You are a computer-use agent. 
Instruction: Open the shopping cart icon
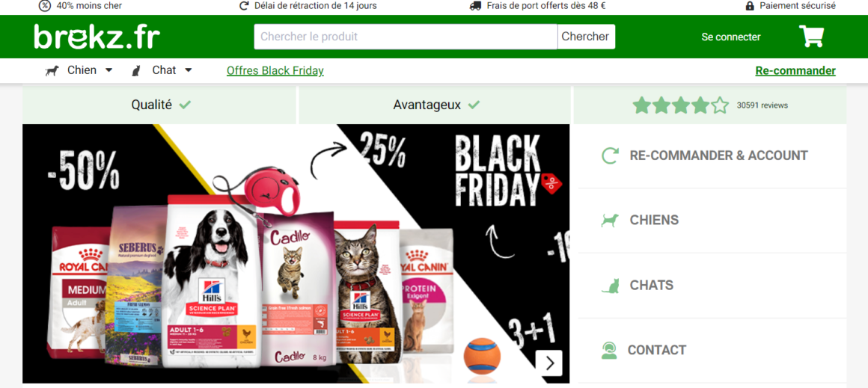coord(812,37)
